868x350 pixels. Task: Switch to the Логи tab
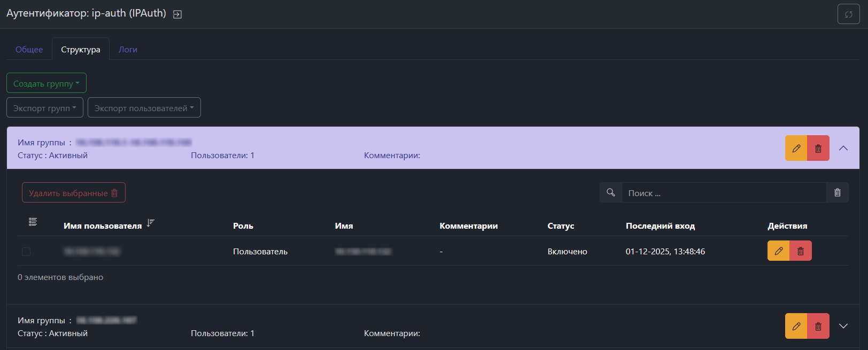[128, 49]
